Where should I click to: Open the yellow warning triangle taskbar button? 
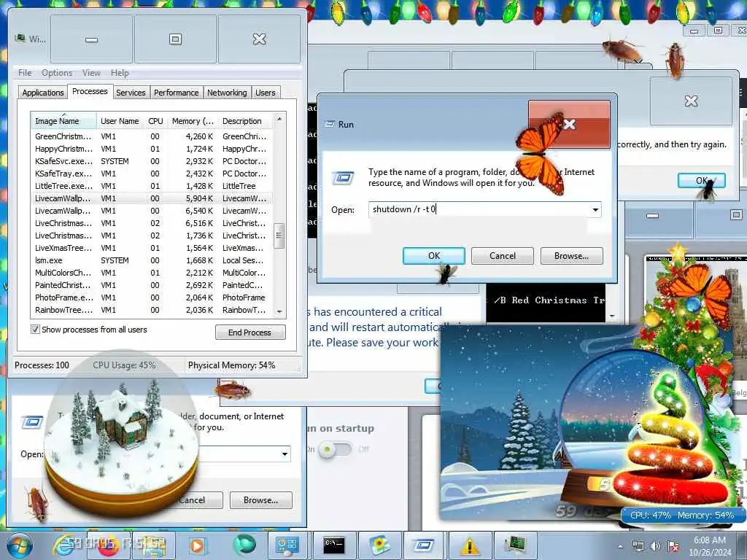coord(469,545)
